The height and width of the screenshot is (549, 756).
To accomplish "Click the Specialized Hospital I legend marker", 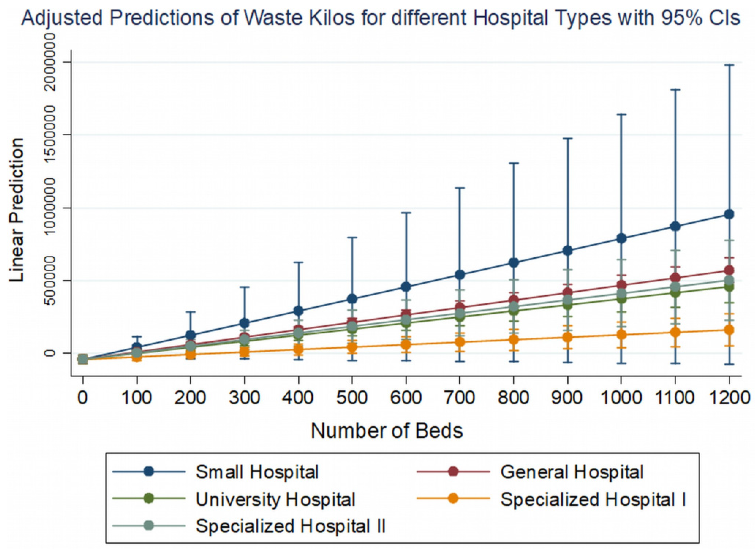I will 454,499.
